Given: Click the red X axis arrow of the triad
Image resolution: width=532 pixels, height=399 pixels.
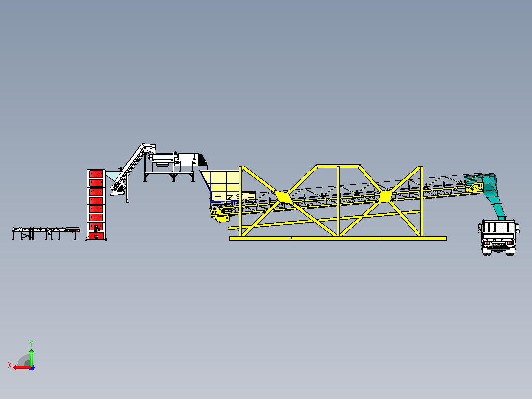Looking at the screenshot, I should (22, 367).
